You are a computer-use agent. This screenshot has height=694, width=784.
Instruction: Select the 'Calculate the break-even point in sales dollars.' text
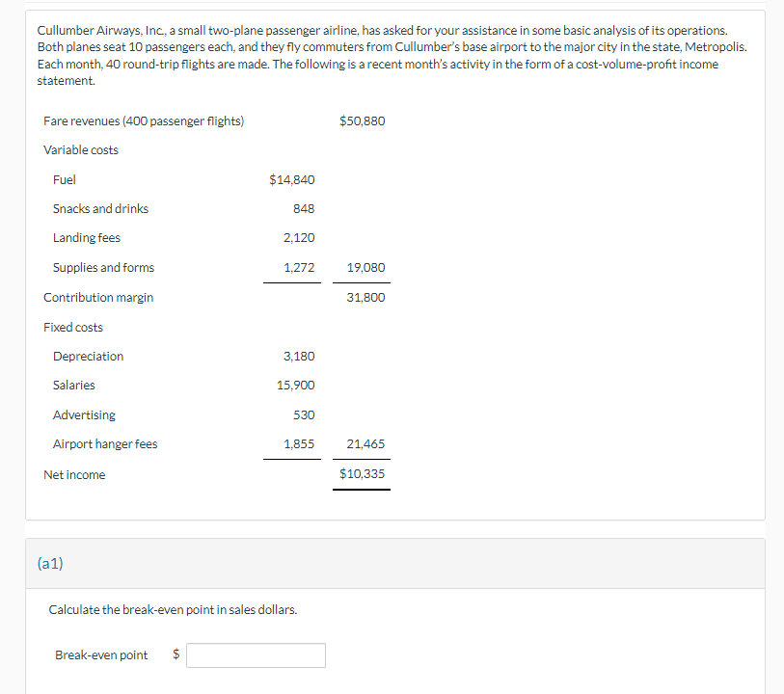pyautogui.click(x=173, y=609)
